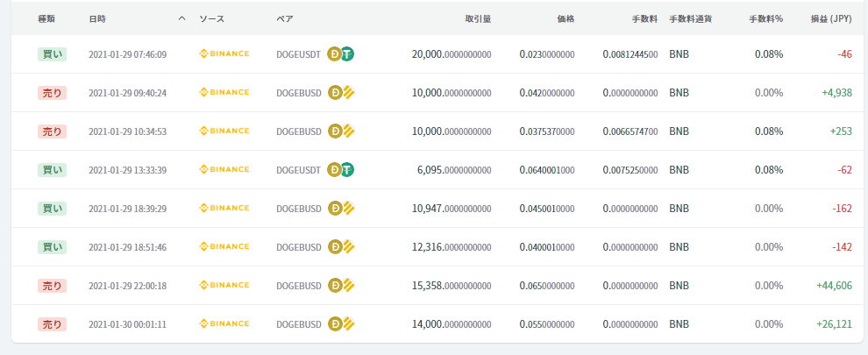Click the DOGE/BUSD coin icons in the 18:39:29 row
868x355 pixels.
coord(341,209)
